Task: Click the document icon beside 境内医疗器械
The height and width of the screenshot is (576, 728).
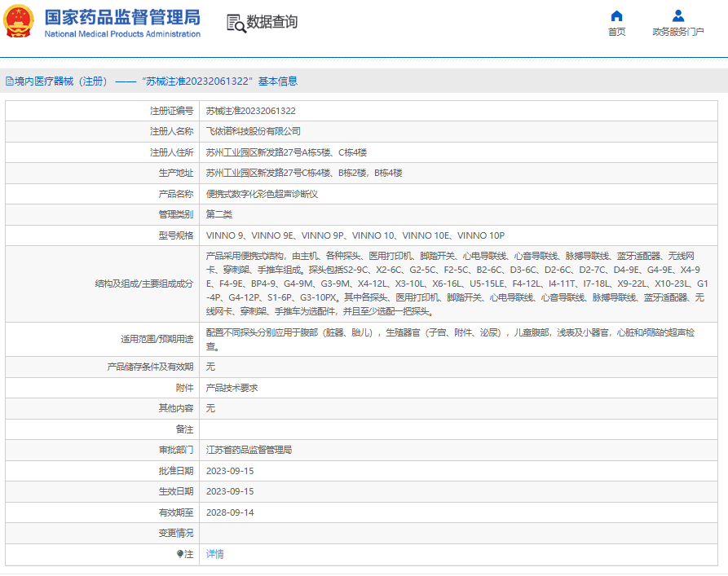Action: pos(9,81)
